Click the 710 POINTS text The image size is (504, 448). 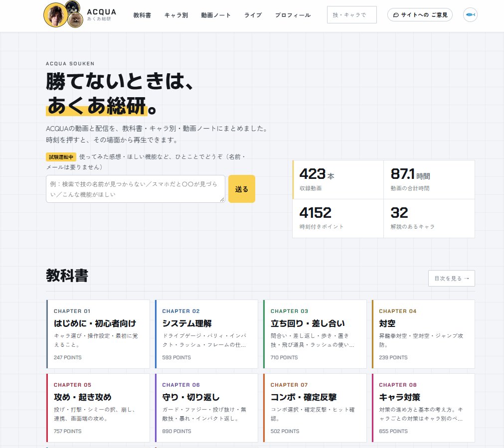(284, 357)
